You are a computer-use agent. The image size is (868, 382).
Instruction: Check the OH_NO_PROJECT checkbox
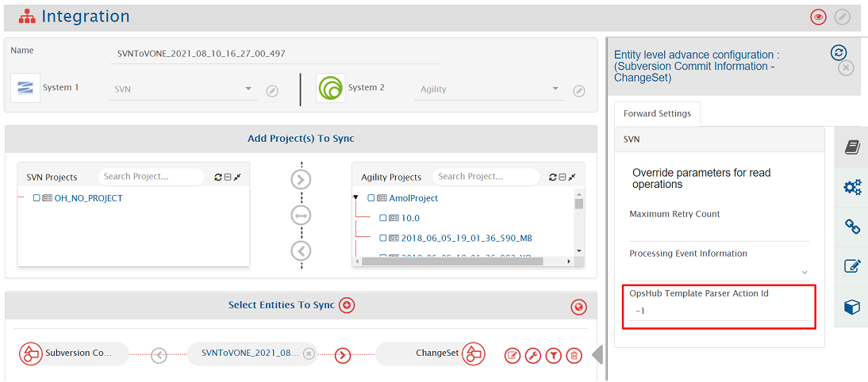(x=36, y=198)
